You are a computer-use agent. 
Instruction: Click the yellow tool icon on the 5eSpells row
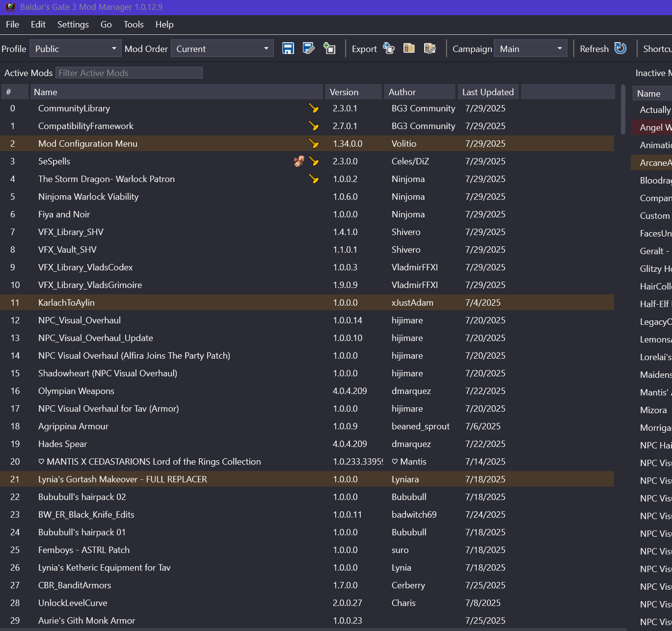pos(314,161)
